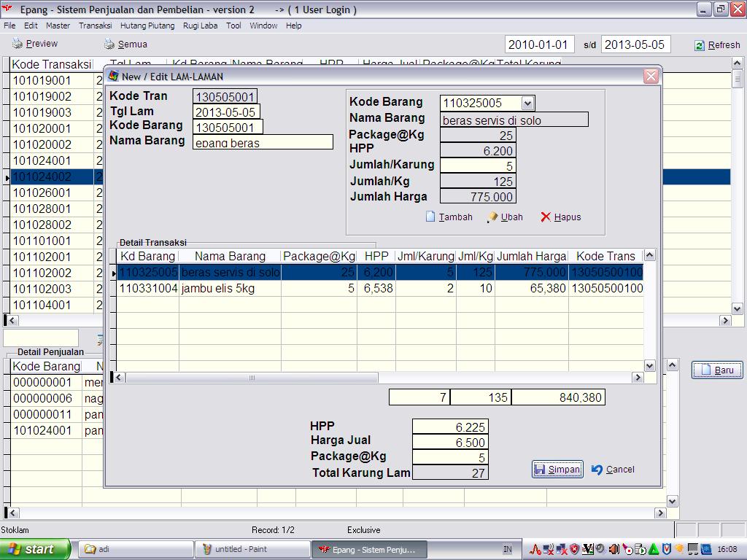747x560 pixels.
Task: Click the Ubah edit icon
Action: coord(492,217)
